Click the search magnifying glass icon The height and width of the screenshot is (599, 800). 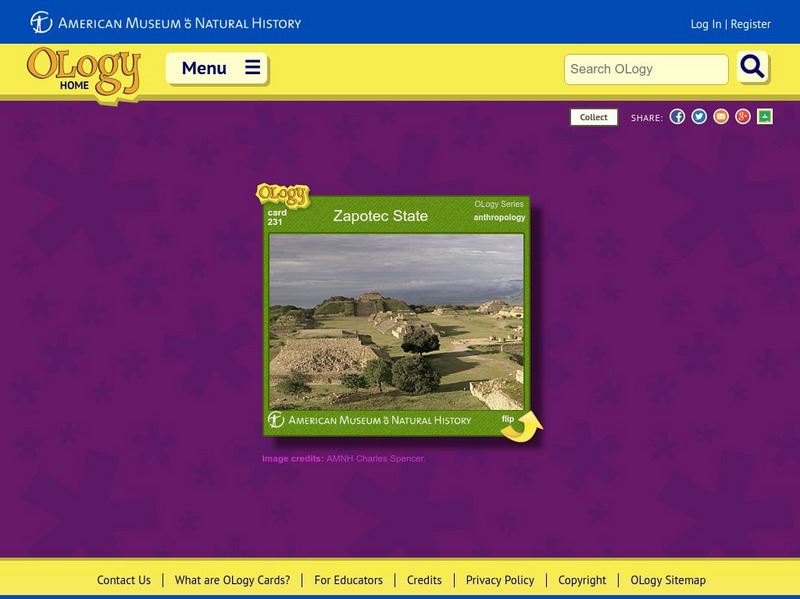(752, 70)
